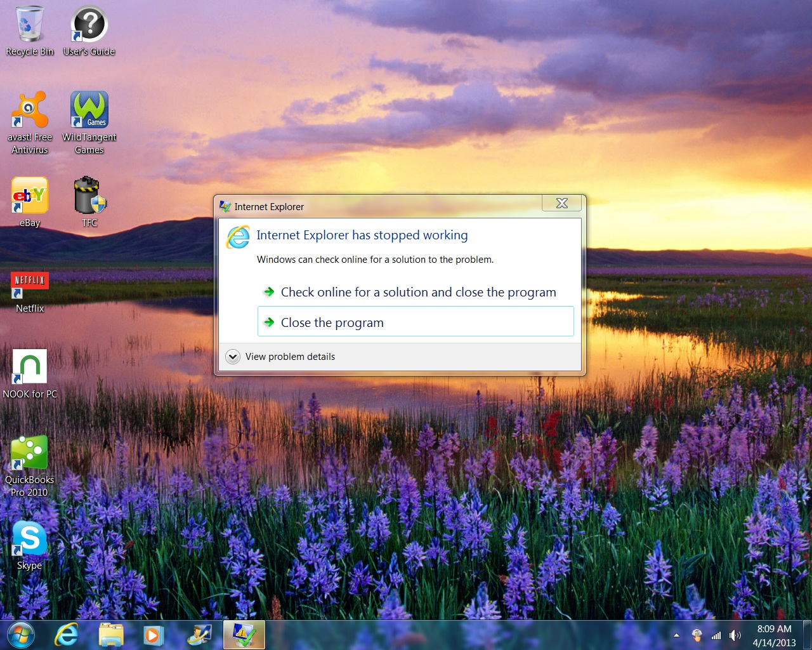Viewport: 812px width, 650px height.
Task: Select the eBay desktop shortcut
Action: [30, 202]
